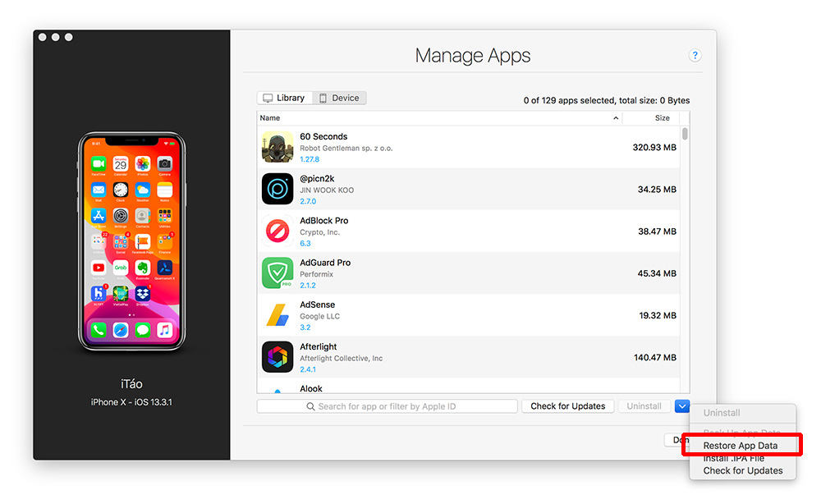The height and width of the screenshot is (504, 821).
Task: Click the AdBlock Pro red icon
Action: click(277, 231)
